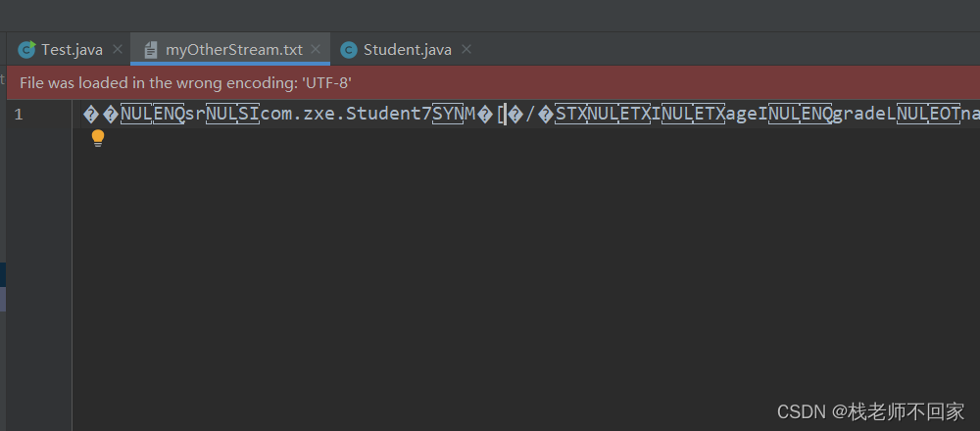Open the yellow lightbulb intention actions
This screenshot has width=980, height=431.
97,138
